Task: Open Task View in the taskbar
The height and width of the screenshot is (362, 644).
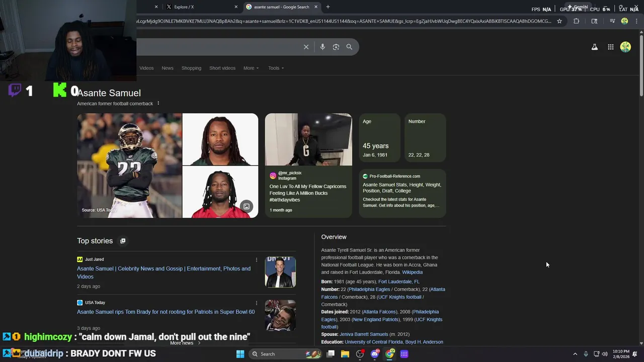Action: coord(331,354)
